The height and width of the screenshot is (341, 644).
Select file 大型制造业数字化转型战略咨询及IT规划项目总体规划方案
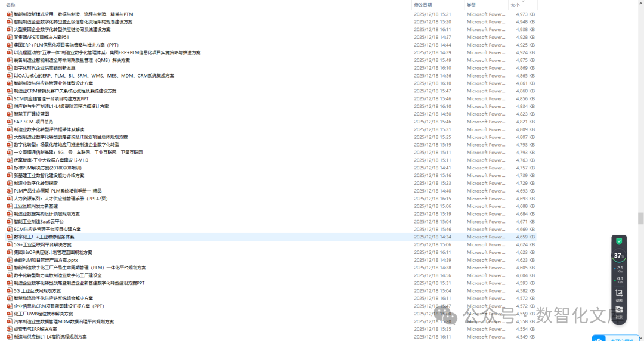pyautogui.click(x=70, y=137)
